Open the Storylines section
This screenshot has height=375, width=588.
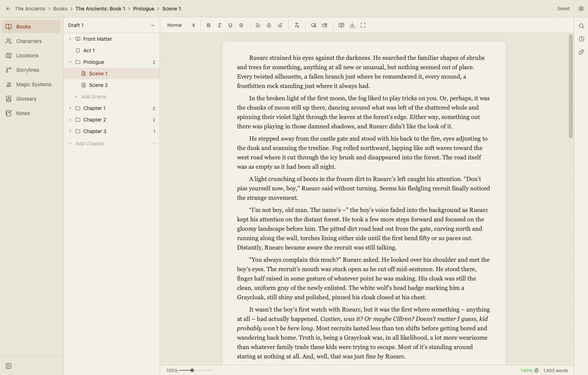point(31,70)
